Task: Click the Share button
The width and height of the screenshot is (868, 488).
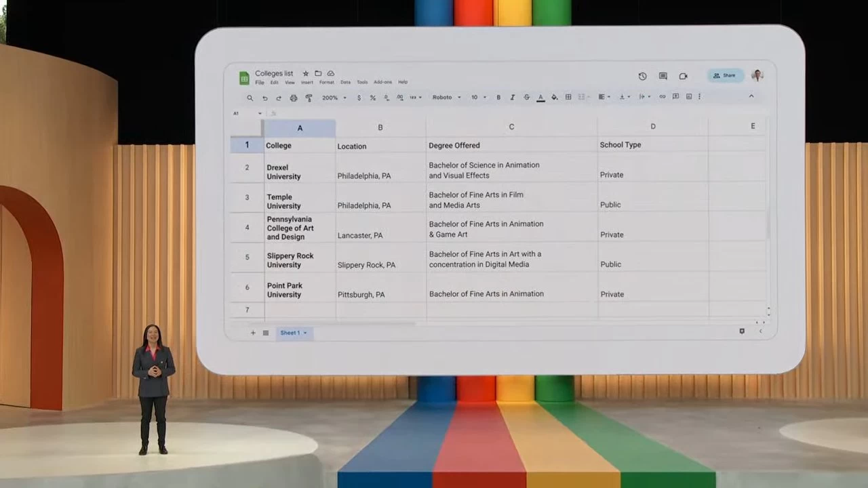Action: coord(724,76)
